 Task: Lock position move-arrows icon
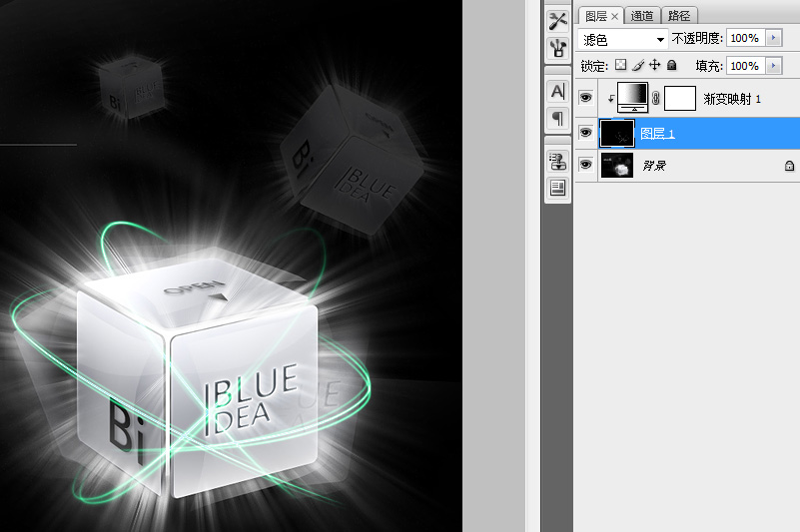pos(654,65)
